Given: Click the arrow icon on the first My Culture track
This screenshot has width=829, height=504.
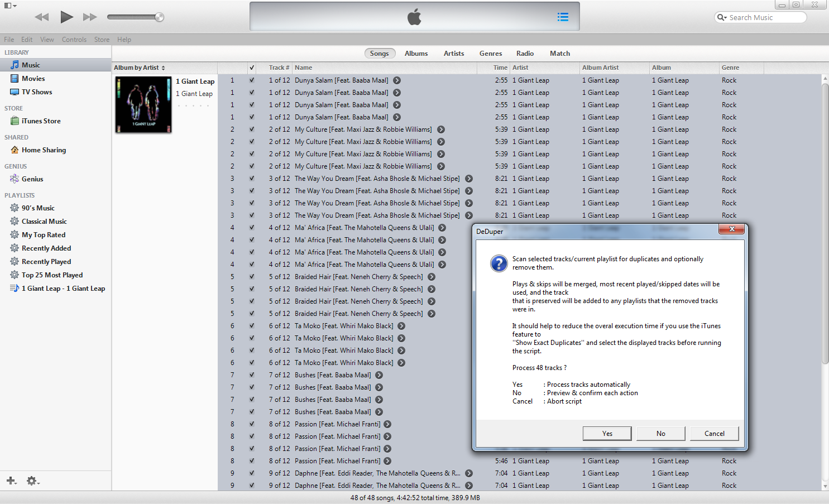Looking at the screenshot, I should [x=441, y=129].
